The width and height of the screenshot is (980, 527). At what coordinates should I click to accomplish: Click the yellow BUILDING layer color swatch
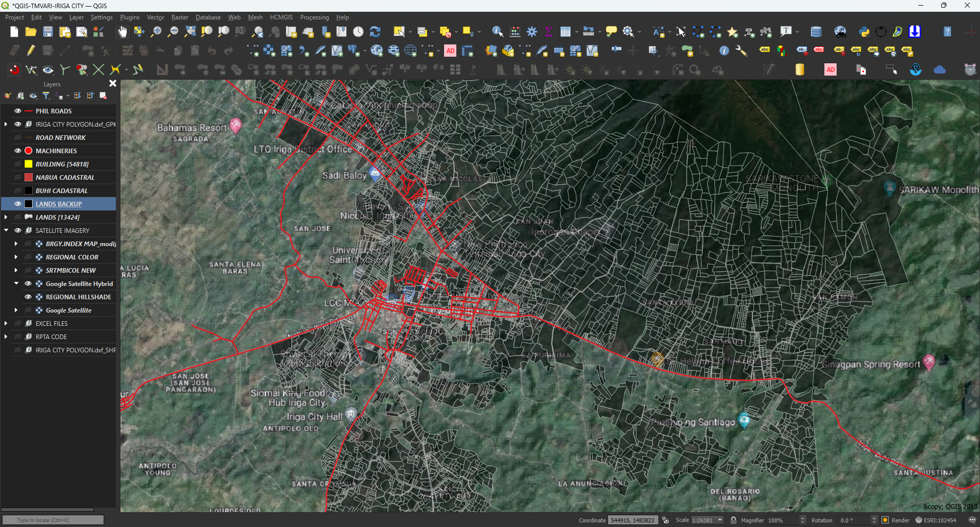[28, 164]
